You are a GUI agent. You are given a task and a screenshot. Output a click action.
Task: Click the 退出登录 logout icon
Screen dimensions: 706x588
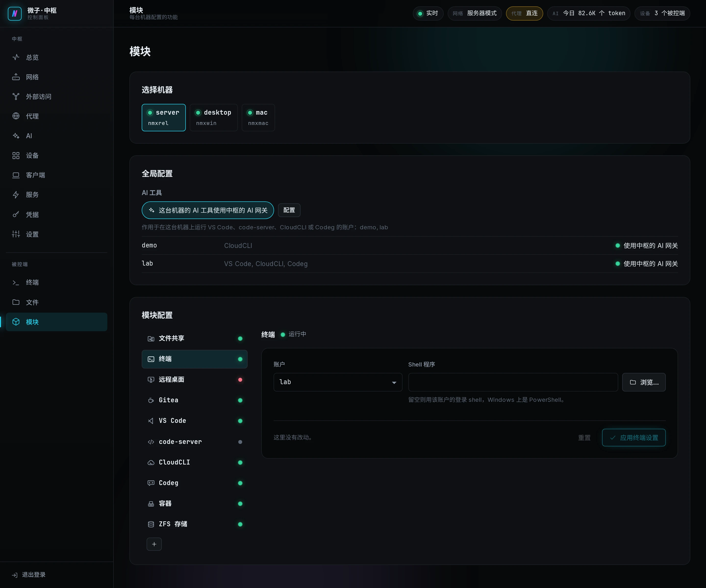pyautogui.click(x=15, y=575)
